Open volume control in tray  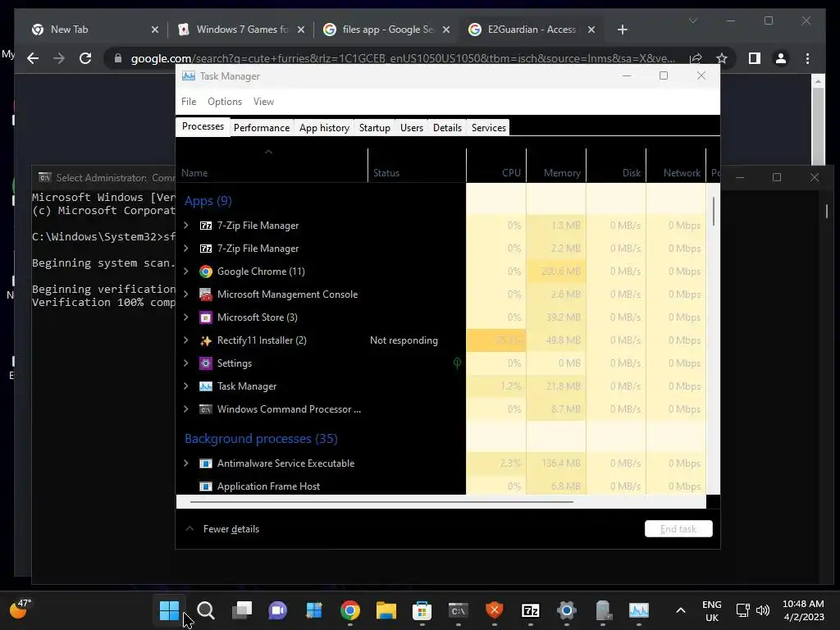click(x=763, y=610)
